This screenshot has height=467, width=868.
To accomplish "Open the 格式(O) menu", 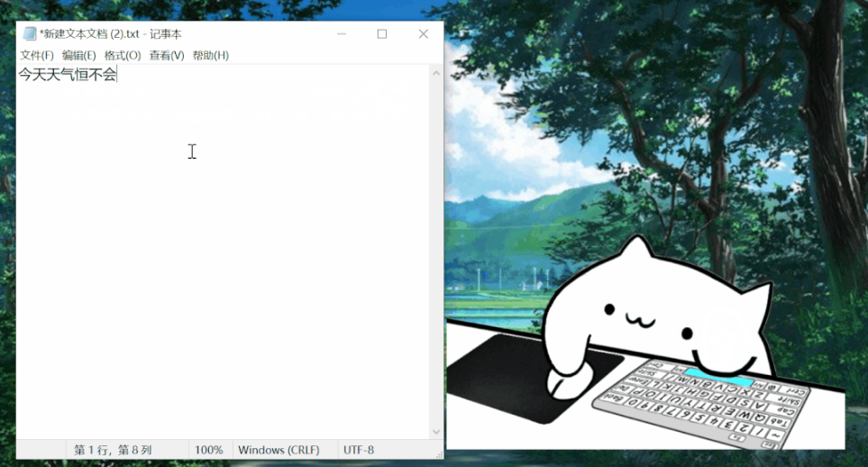I will pyautogui.click(x=123, y=55).
